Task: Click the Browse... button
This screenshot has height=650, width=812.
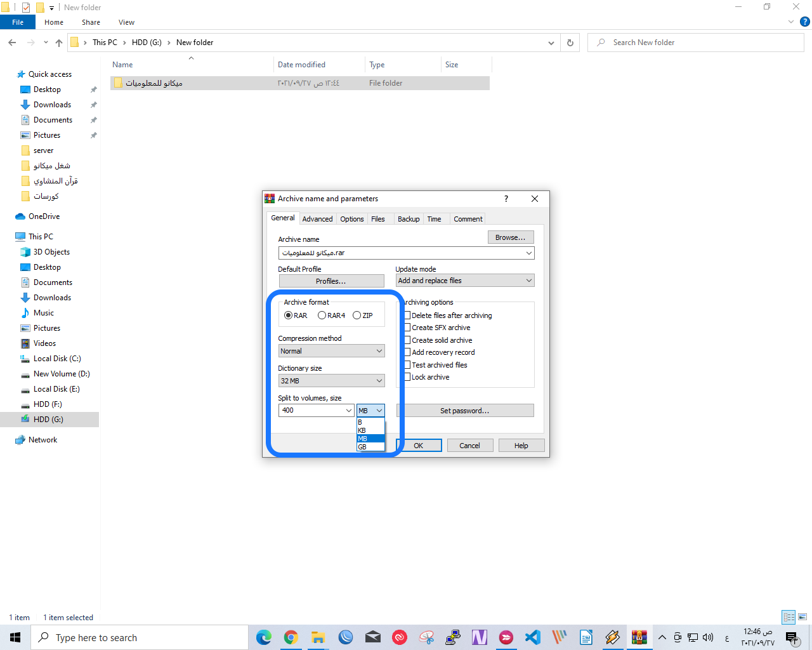Action: (x=511, y=237)
